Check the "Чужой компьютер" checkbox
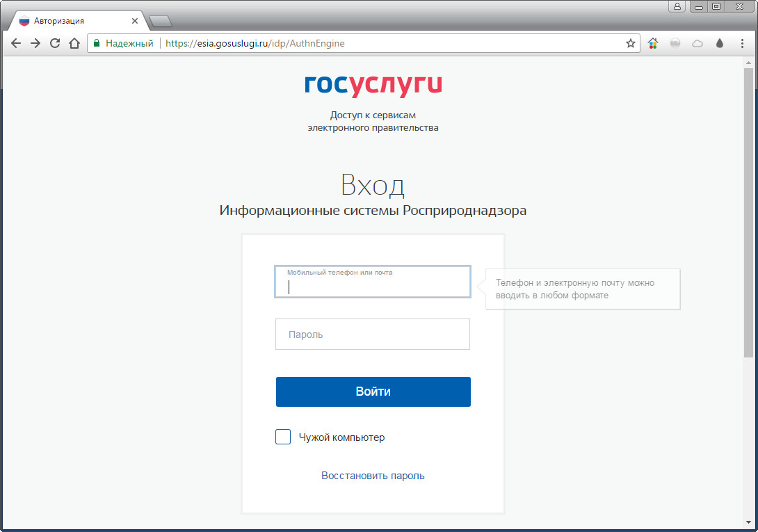 pos(283,437)
